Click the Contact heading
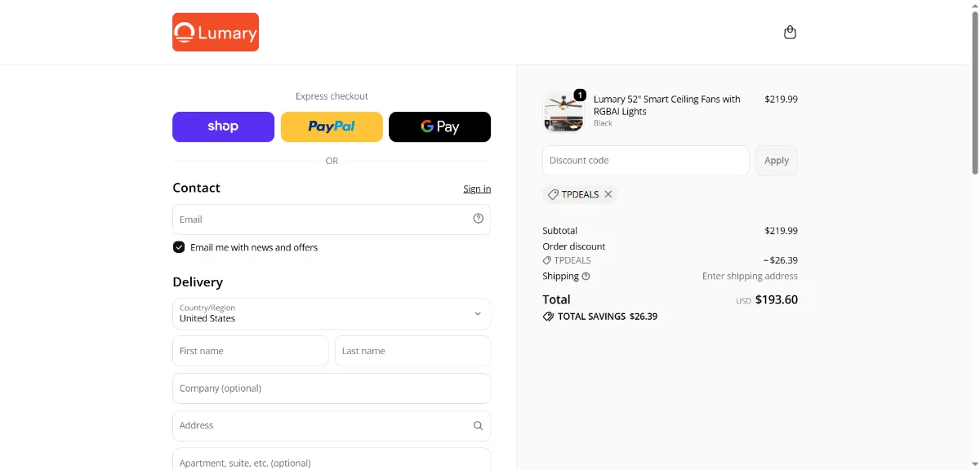Image resolution: width=980 pixels, height=470 pixels. [x=197, y=188]
